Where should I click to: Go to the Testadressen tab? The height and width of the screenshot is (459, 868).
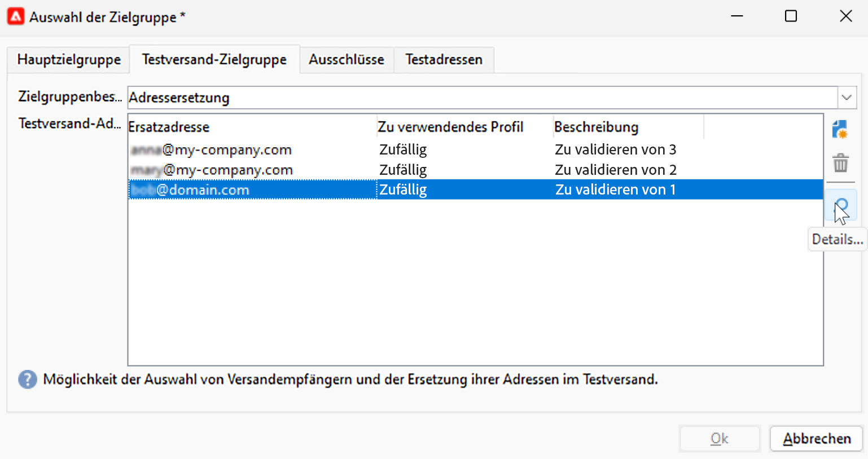point(444,60)
